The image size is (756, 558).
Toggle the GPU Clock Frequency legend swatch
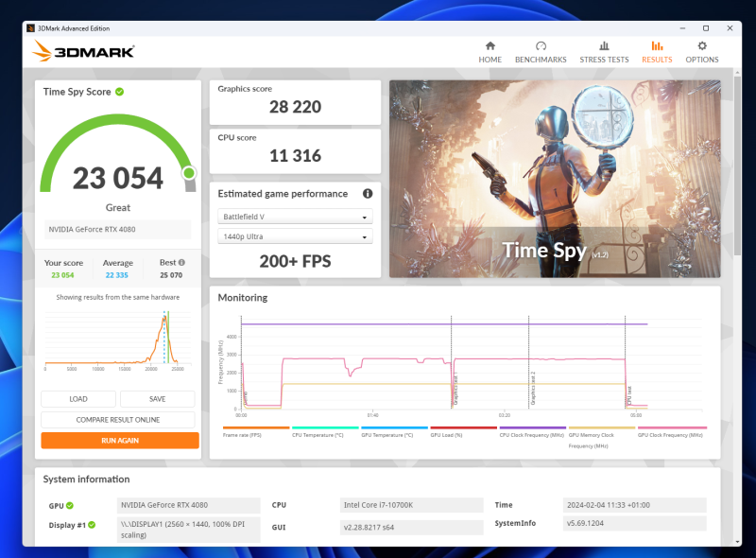[672, 427]
